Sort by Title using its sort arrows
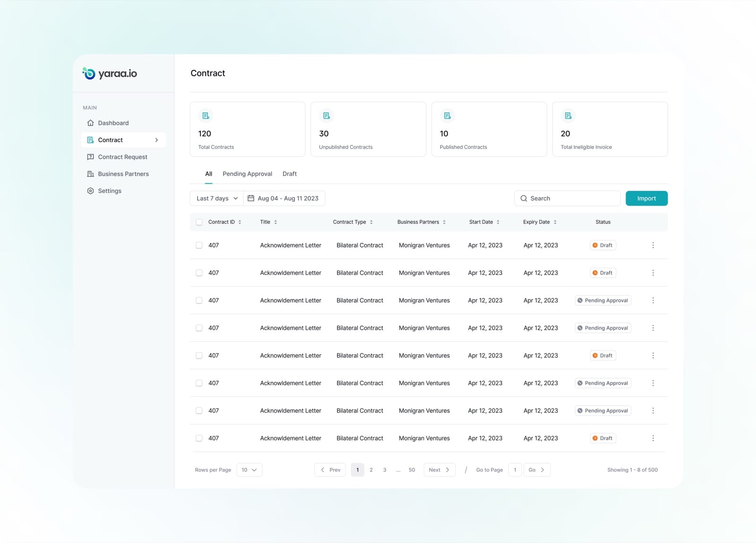Image resolution: width=756 pixels, height=543 pixels. coord(275,222)
